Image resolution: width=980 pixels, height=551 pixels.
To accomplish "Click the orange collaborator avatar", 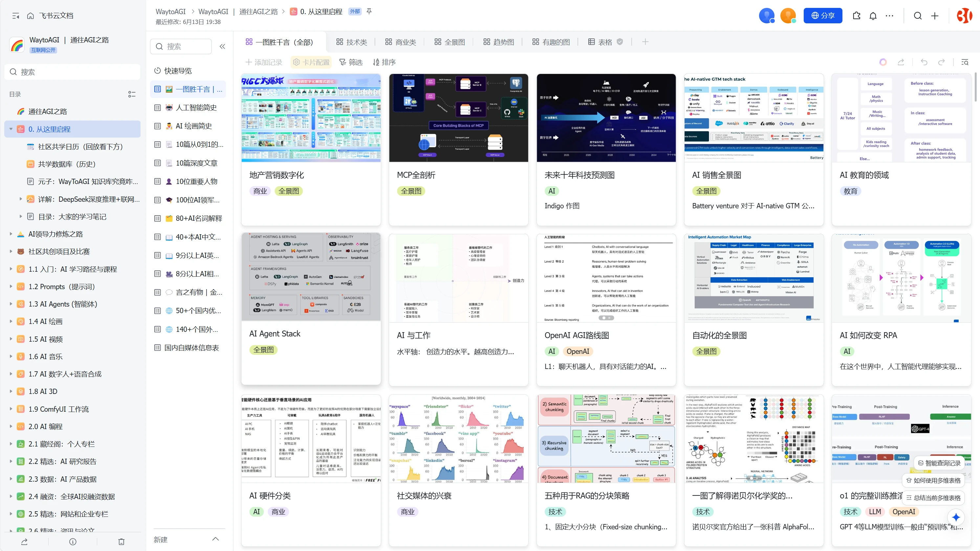I will click(x=788, y=16).
